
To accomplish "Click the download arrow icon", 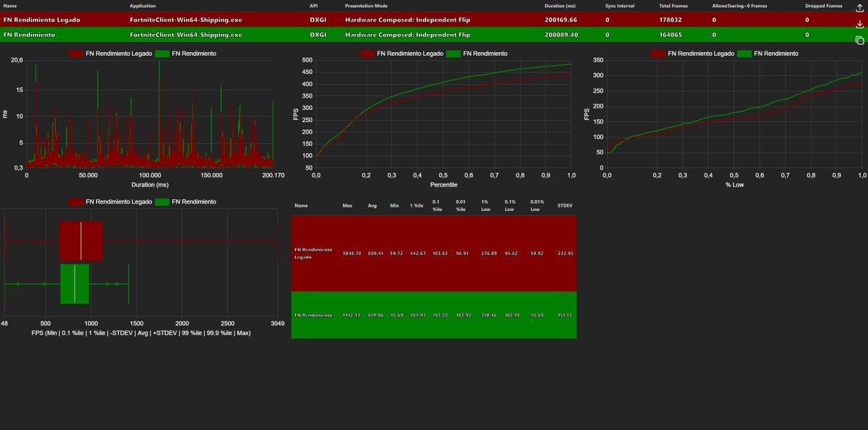I will (859, 24).
